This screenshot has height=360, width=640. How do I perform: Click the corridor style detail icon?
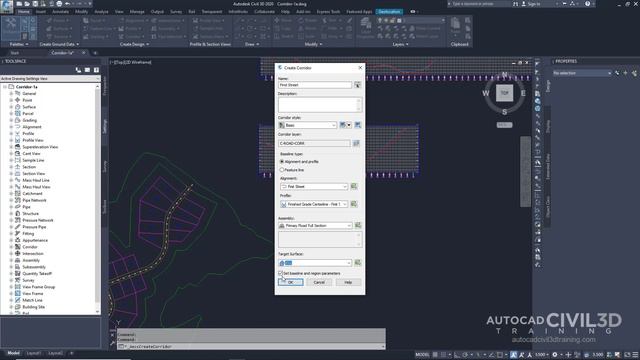(358, 125)
